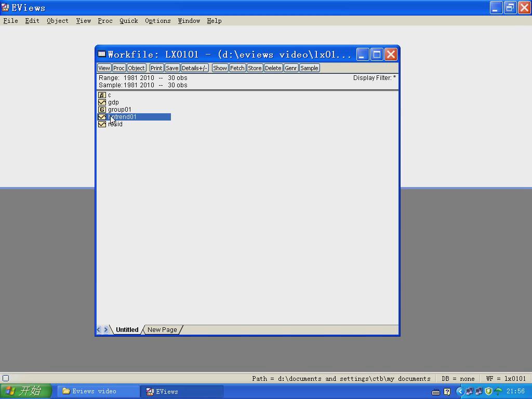
Task: Select the resid object name
Action: tap(115, 124)
